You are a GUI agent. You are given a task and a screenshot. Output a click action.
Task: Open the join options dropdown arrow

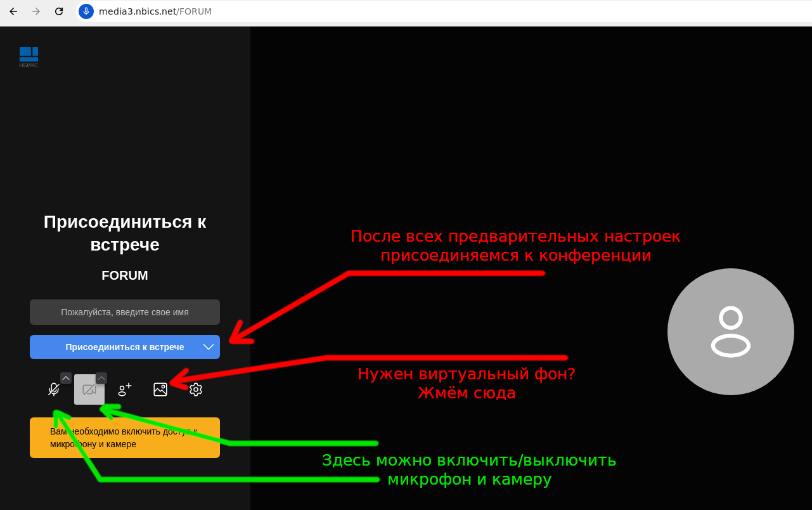tap(209, 347)
